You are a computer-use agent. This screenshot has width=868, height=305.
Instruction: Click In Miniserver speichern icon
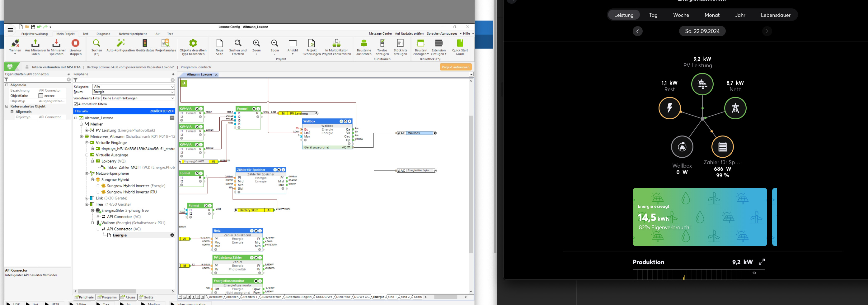(x=56, y=44)
